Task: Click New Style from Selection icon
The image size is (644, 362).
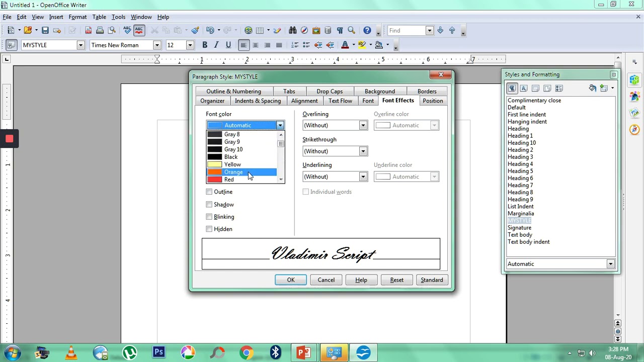Action: click(x=604, y=88)
